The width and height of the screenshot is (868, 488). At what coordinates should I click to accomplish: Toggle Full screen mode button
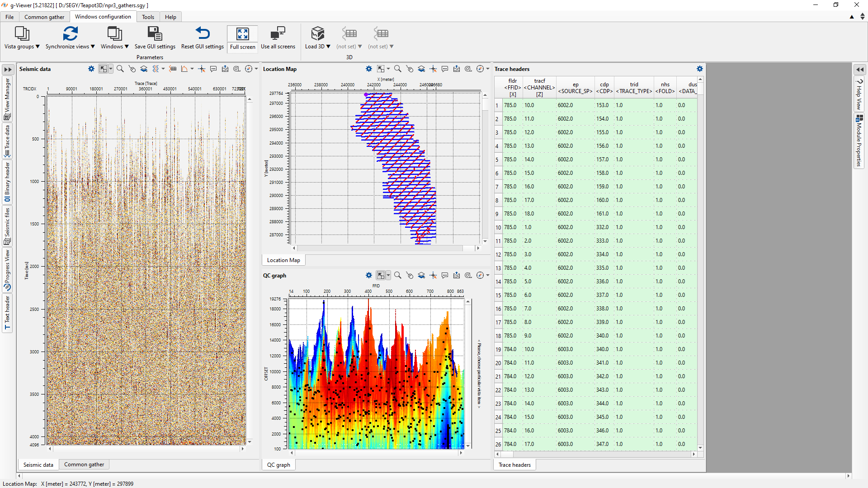pyautogui.click(x=242, y=38)
